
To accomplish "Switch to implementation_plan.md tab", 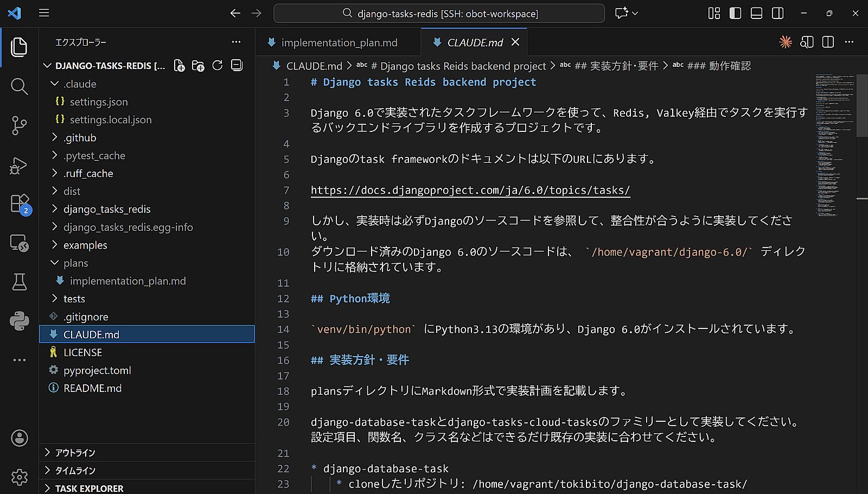I will coord(338,42).
